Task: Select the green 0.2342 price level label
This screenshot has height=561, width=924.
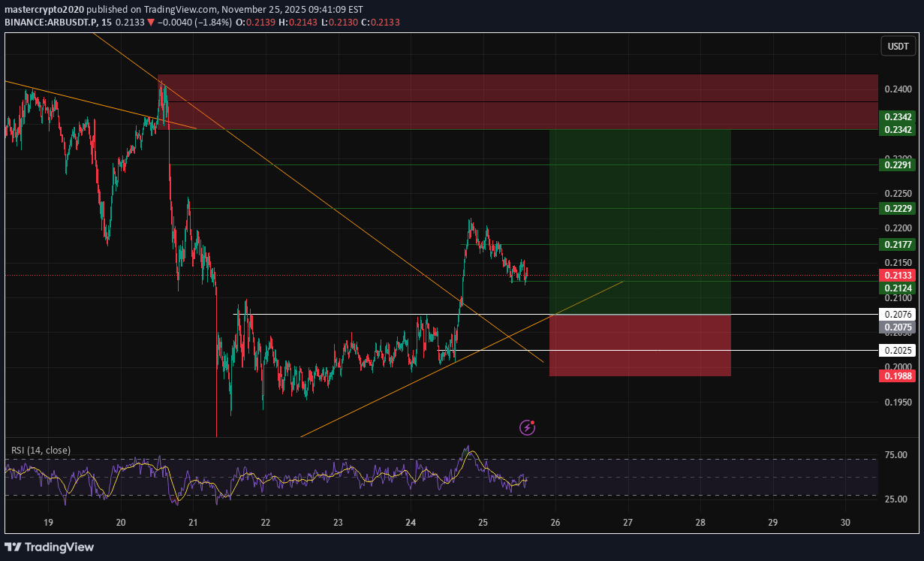Action: 896,117
